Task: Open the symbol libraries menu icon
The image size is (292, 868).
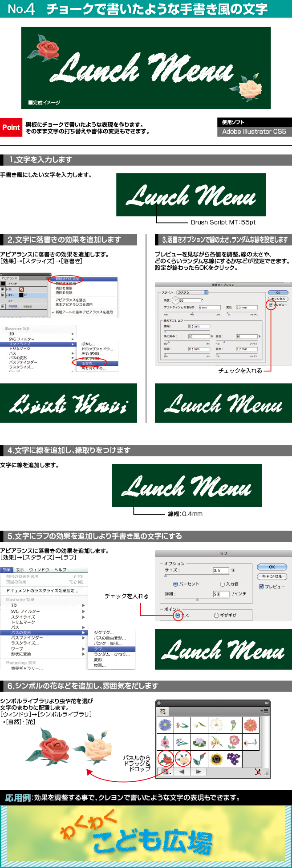Action: click(166, 772)
